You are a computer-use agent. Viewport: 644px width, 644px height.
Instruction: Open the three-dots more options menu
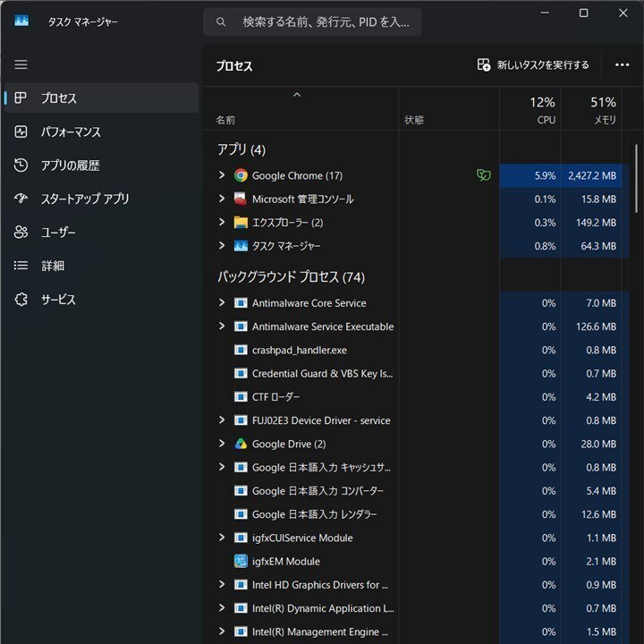(x=622, y=65)
